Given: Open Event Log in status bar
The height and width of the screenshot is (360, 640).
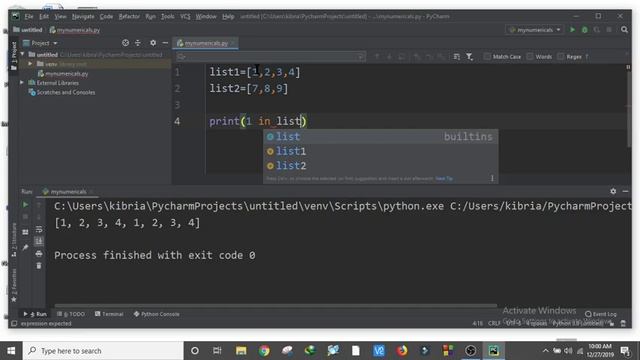Looking at the screenshot, I should [601, 314].
